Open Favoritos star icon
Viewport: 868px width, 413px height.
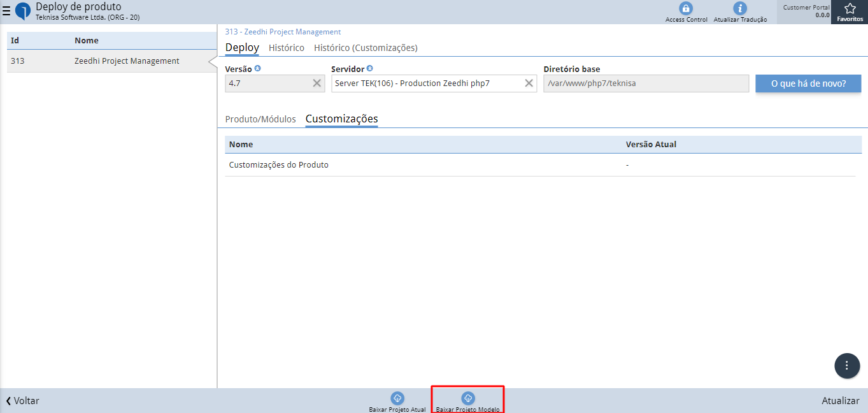click(x=850, y=9)
